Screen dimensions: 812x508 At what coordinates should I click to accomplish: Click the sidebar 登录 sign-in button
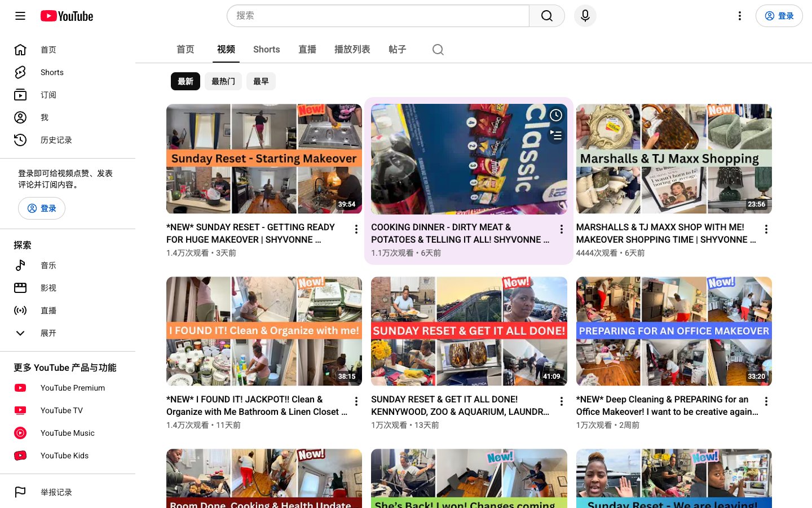pyautogui.click(x=42, y=208)
